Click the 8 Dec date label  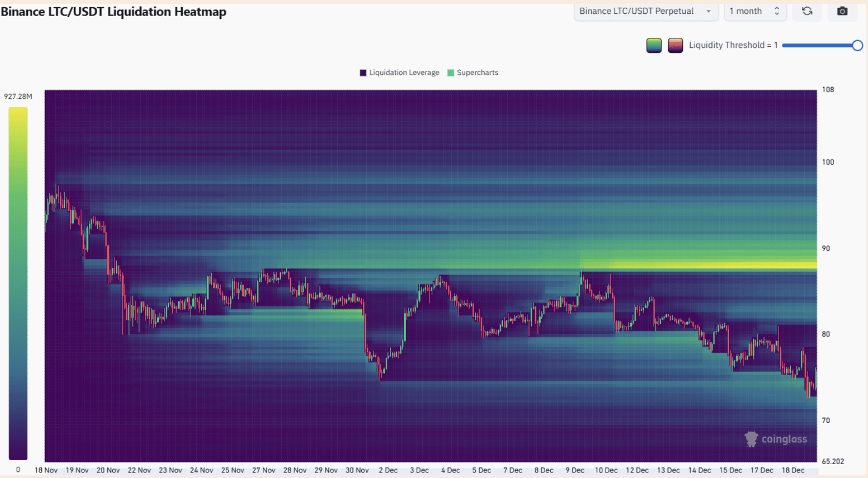tap(544, 470)
